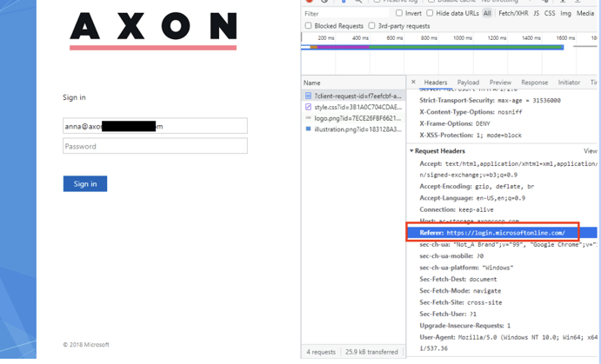Click the blue Sign in button

[85, 183]
